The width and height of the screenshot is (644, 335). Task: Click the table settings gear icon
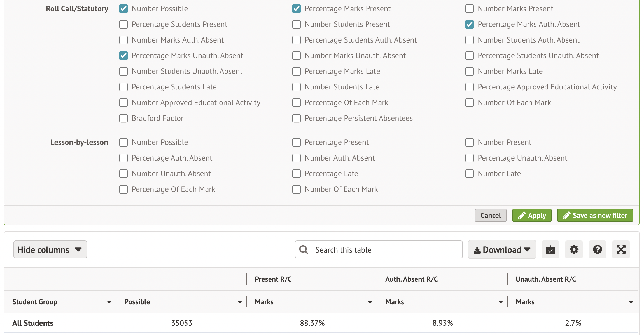coord(574,249)
